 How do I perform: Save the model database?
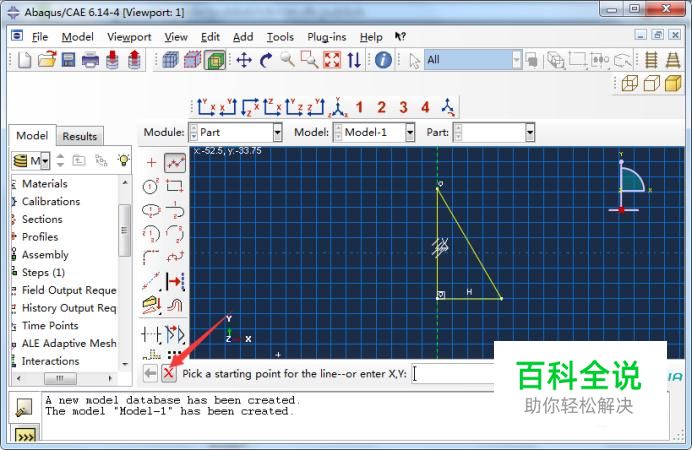tap(68, 60)
